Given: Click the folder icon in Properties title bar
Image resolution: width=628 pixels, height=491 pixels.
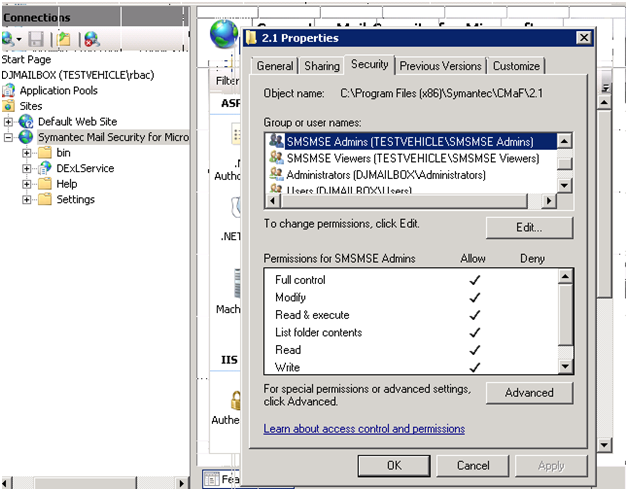Looking at the screenshot, I should (x=251, y=38).
